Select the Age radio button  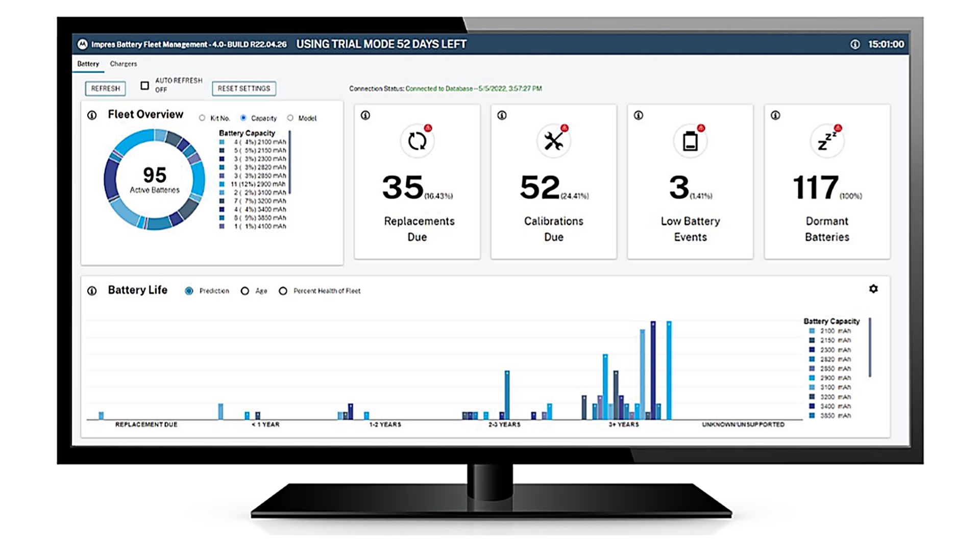pyautogui.click(x=244, y=291)
